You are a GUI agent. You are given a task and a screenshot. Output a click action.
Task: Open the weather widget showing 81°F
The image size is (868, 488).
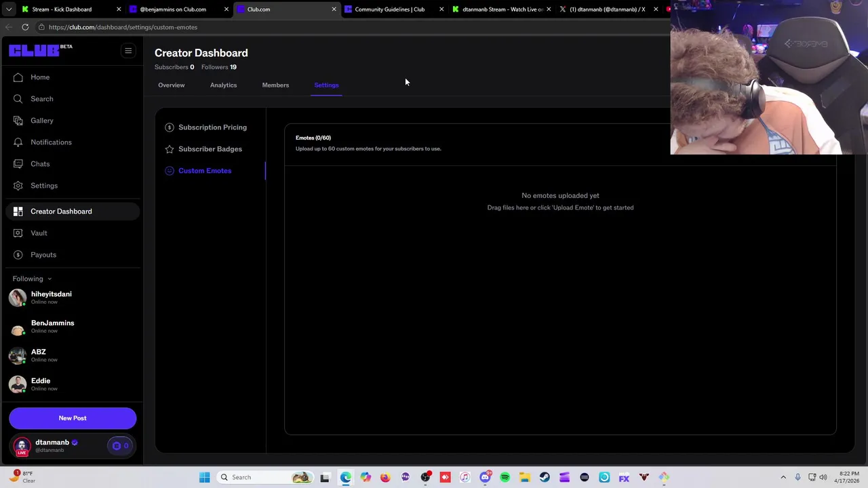[20, 477]
